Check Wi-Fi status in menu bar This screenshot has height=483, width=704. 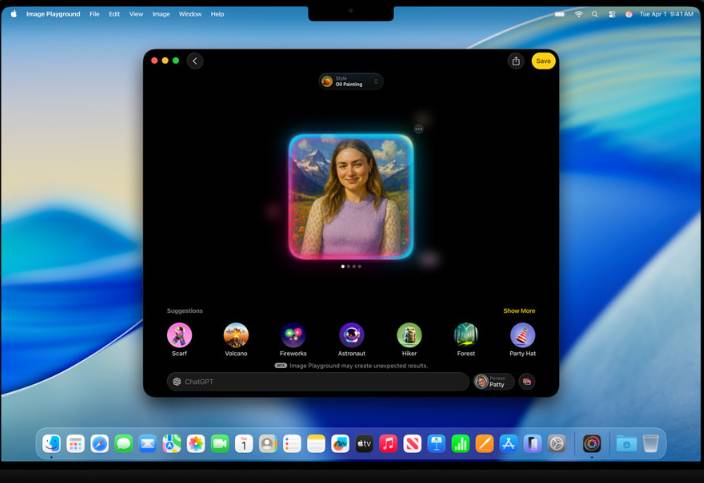click(579, 14)
